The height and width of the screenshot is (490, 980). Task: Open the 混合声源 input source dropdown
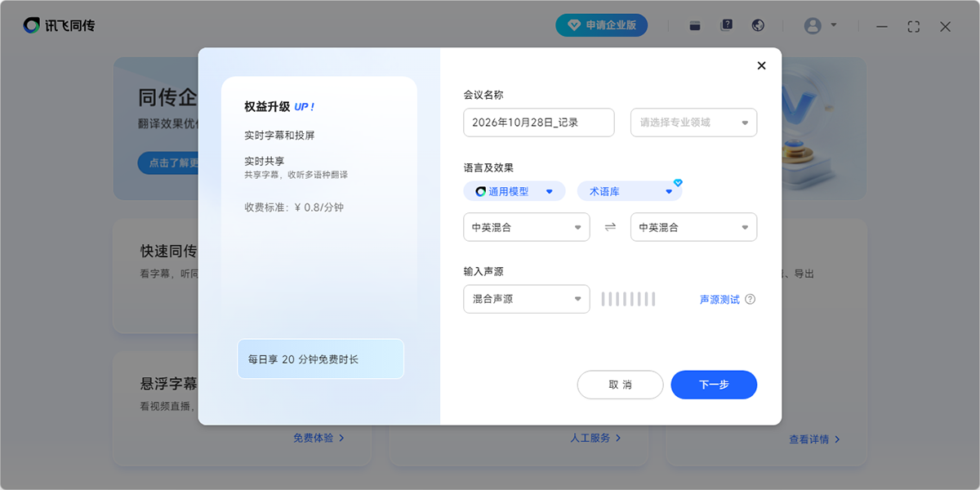(526, 299)
